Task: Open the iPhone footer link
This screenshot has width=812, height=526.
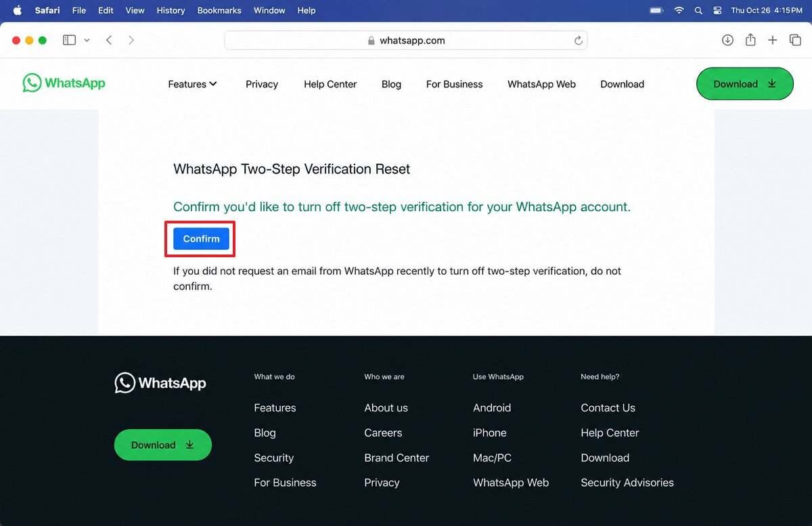Action: (x=489, y=433)
